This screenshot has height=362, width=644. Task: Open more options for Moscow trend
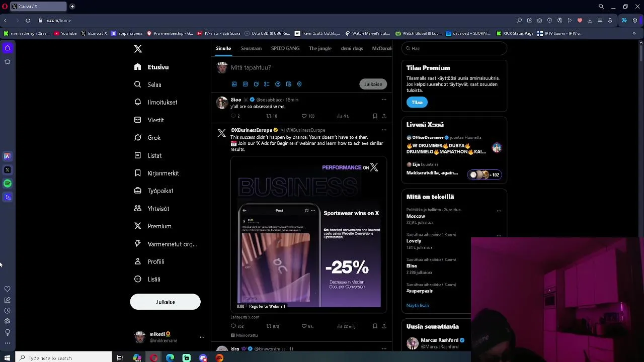pyautogui.click(x=499, y=211)
